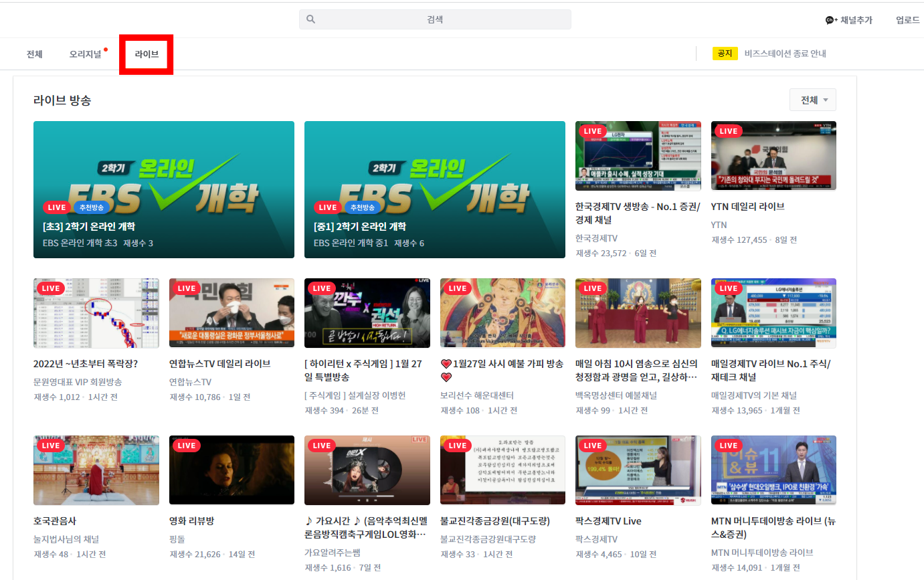The height and width of the screenshot is (580, 924).
Task: Click the 채널추가 channel add icon
Action: tap(832, 20)
